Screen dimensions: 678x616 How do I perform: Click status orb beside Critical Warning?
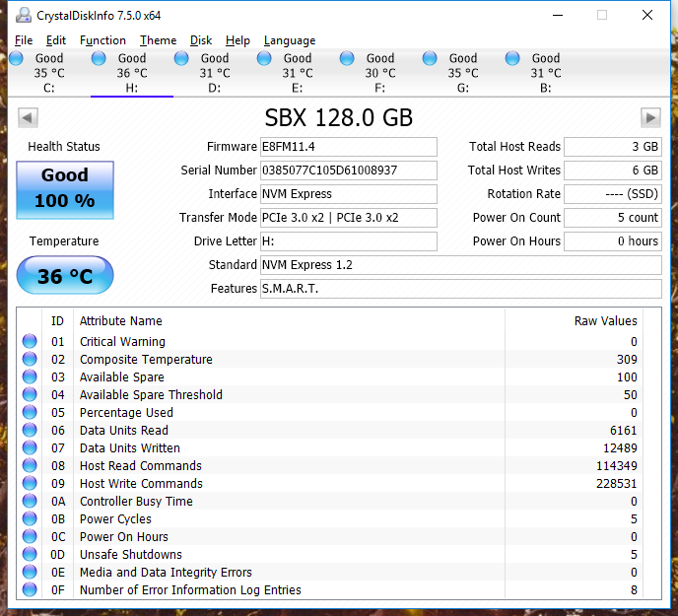30,342
